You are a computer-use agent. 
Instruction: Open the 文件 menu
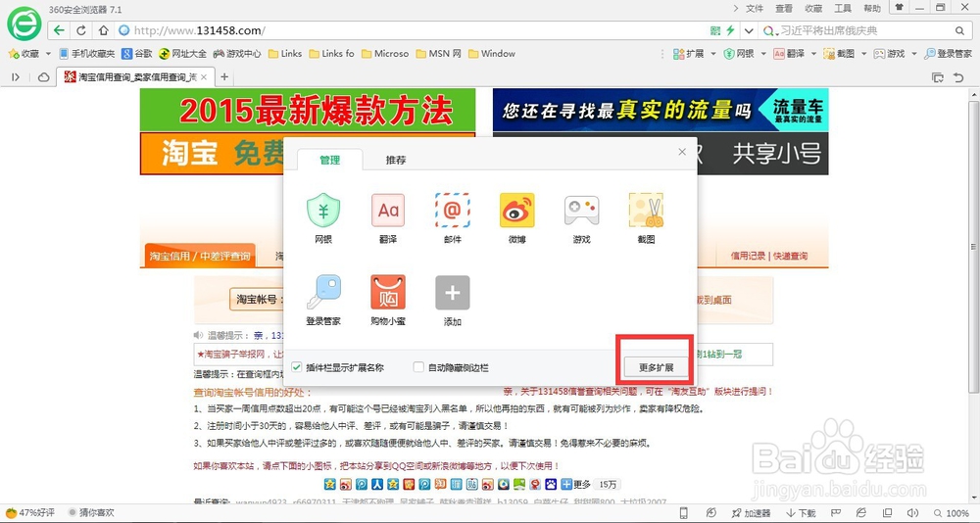coord(755,8)
